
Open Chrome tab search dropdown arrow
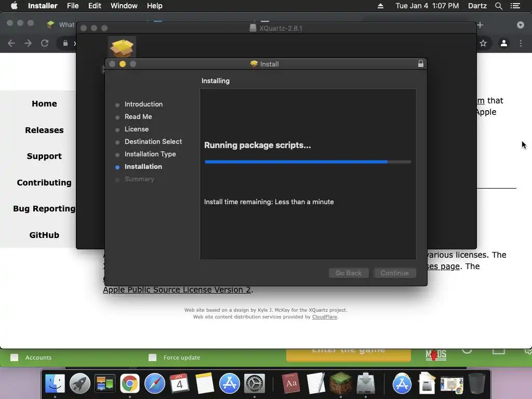click(x=521, y=25)
